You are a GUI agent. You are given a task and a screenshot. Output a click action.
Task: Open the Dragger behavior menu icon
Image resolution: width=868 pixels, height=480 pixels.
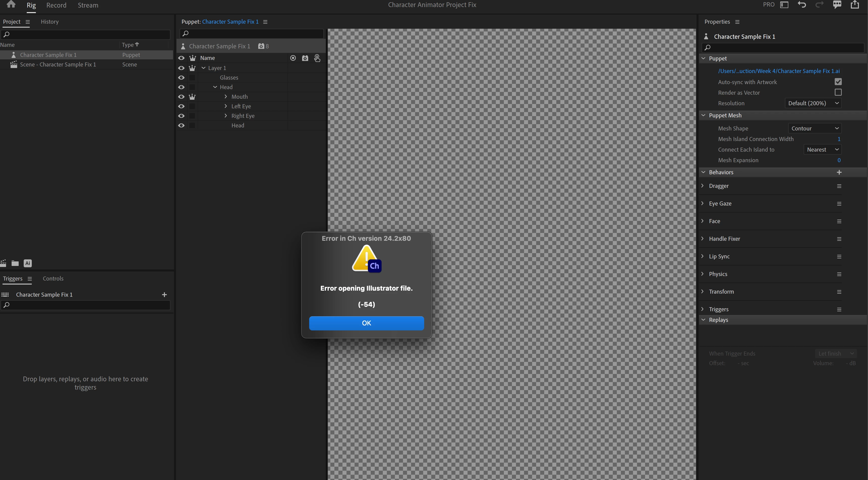(839, 186)
